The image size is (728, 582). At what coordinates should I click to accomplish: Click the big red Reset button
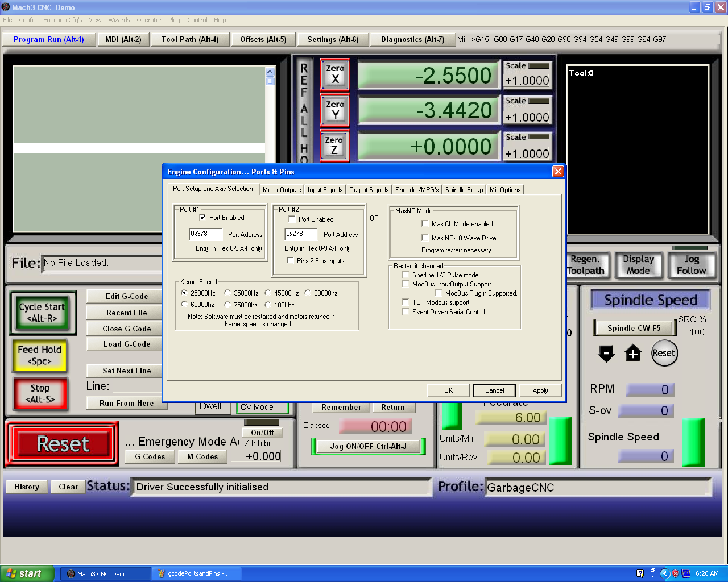(63, 444)
